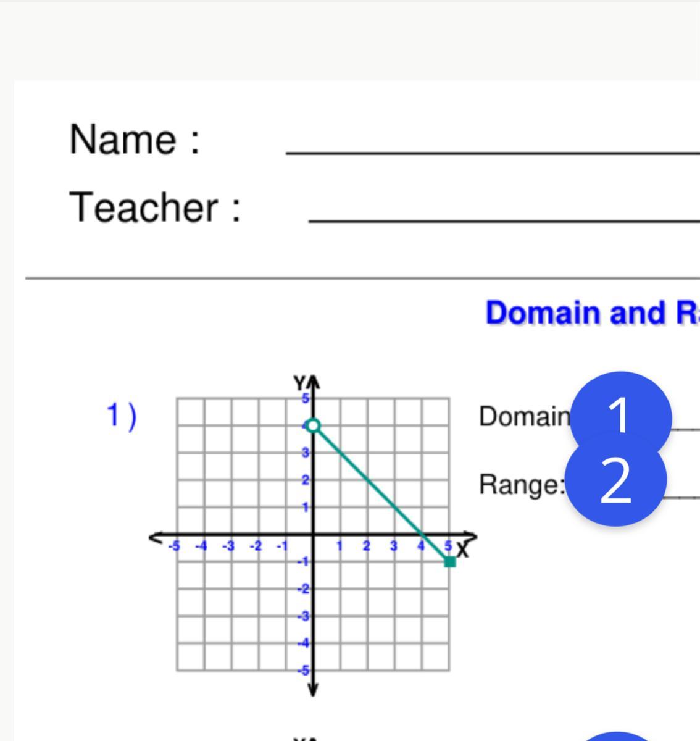Click the Name : text label
The image size is (700, 741).
coord(135,139)
